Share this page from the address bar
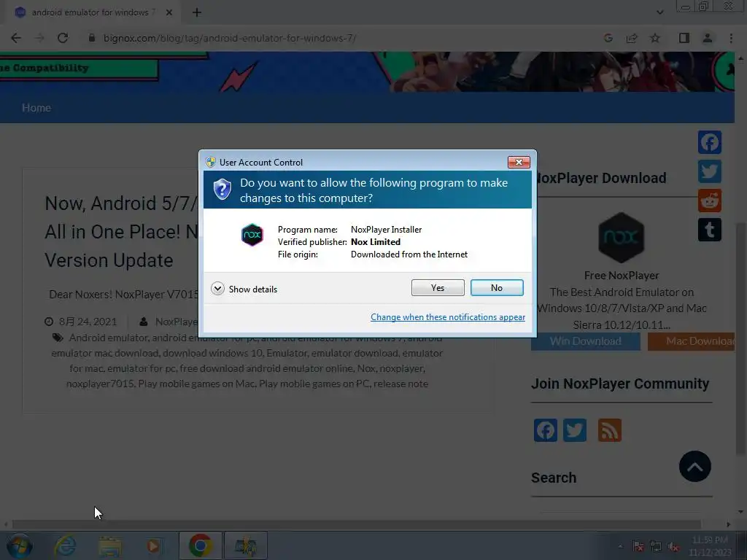This screenshot has width=747, height=560. click(632, 38)
